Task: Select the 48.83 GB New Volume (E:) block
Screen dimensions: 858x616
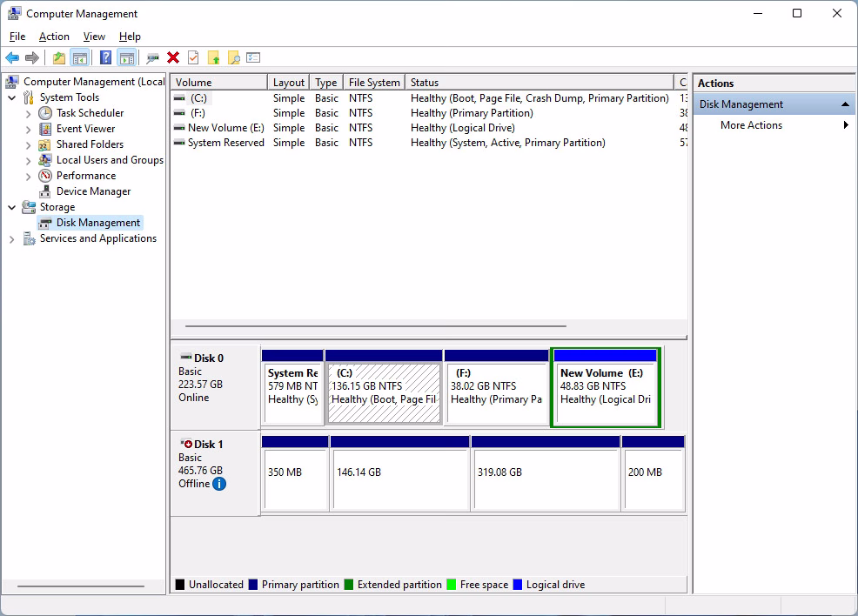Action: [x=605, y=387]
